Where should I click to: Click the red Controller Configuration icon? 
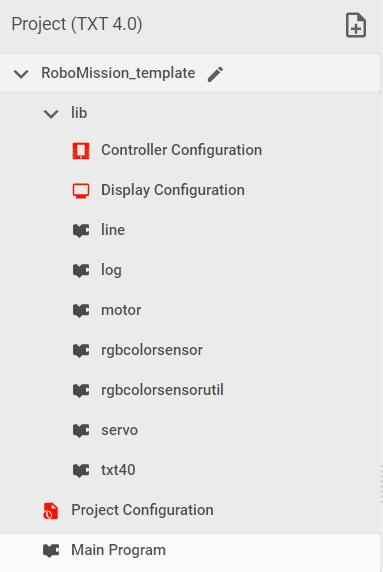81,151
